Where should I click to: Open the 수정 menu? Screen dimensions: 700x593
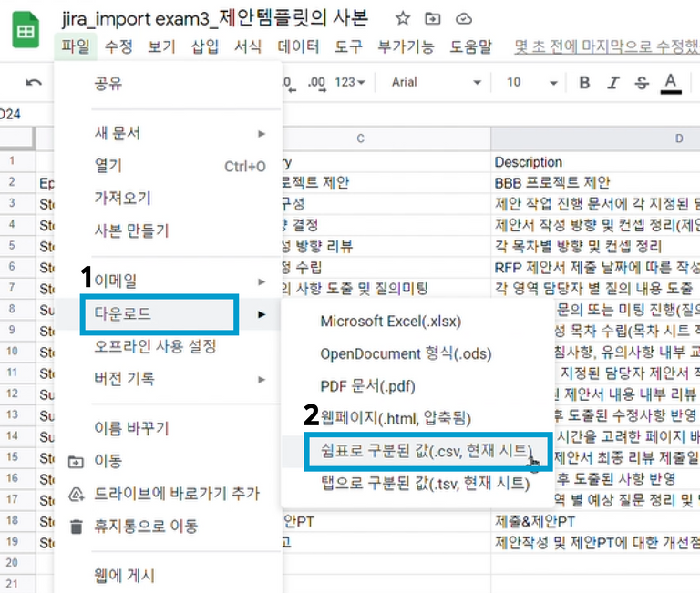coord(118,46)
